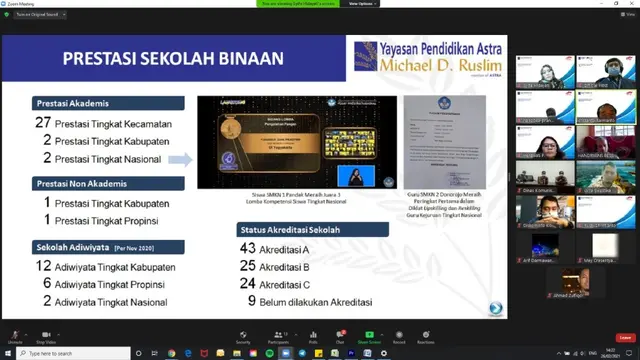Open the Participants panel icon
Screen dimensions: 640x360
point(278,335)
